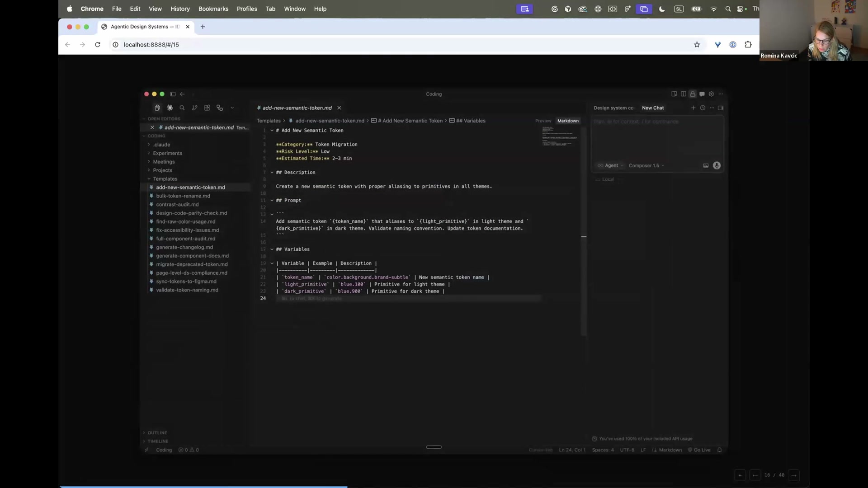Switch to Design system chat tab

613,108
